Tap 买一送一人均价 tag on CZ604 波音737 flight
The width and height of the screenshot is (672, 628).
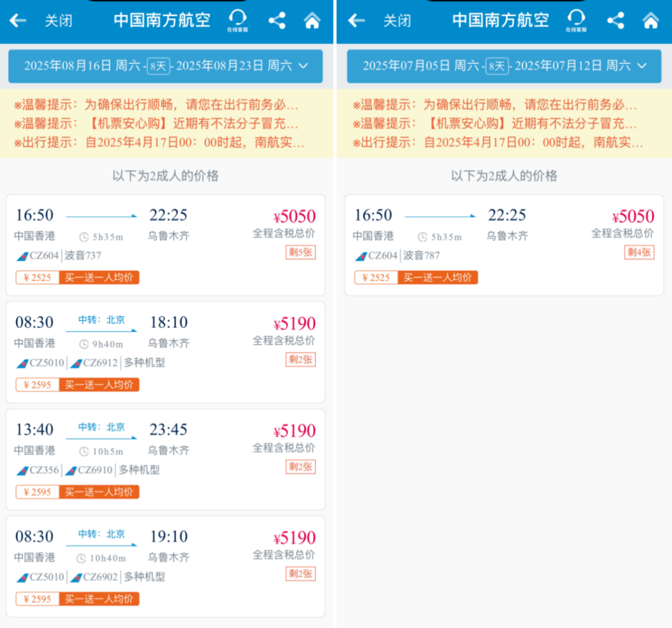click(99, 278)
